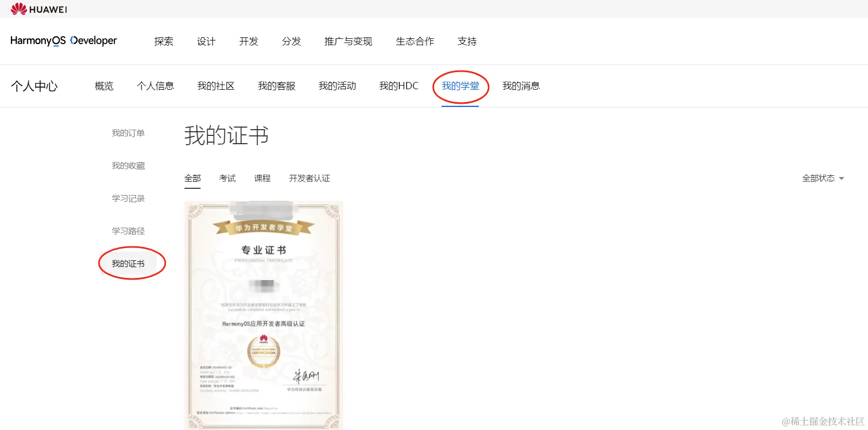Open the 分发 navigation menu
The image size is (868, 430).
pos(291,41)
